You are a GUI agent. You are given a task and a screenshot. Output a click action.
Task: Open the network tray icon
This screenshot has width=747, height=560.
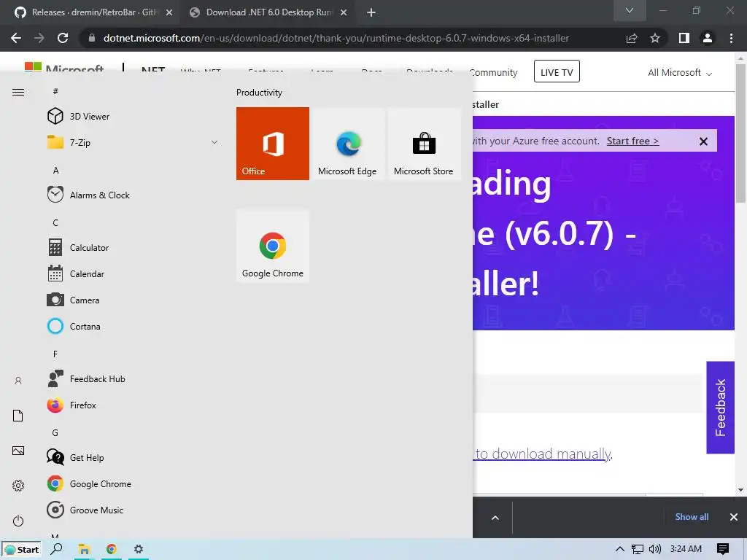point(638,550)
